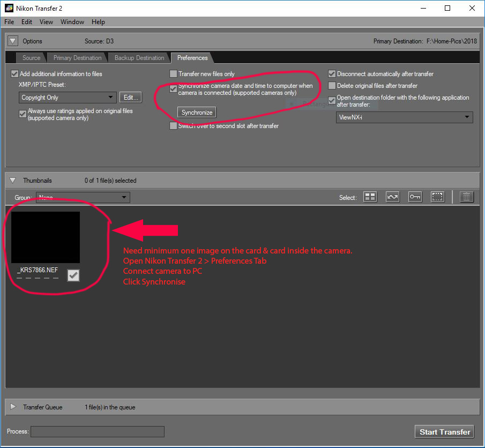This screenshot has height=448, width=485.
Task: Toggle Add additional information to files
Action: pos(14,73)
